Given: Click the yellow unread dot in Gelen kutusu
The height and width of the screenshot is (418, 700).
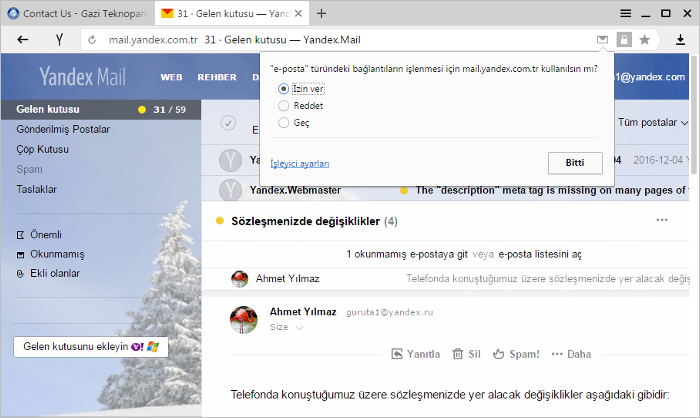Looking at the screenshot, I should [x=142, y=110].
